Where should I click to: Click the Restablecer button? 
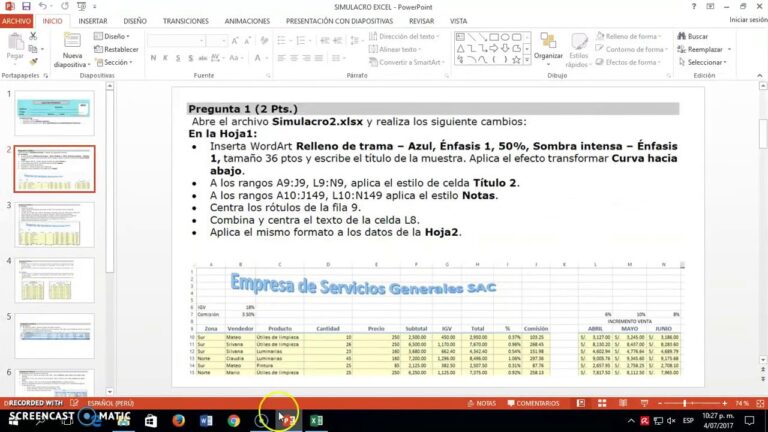120,49
